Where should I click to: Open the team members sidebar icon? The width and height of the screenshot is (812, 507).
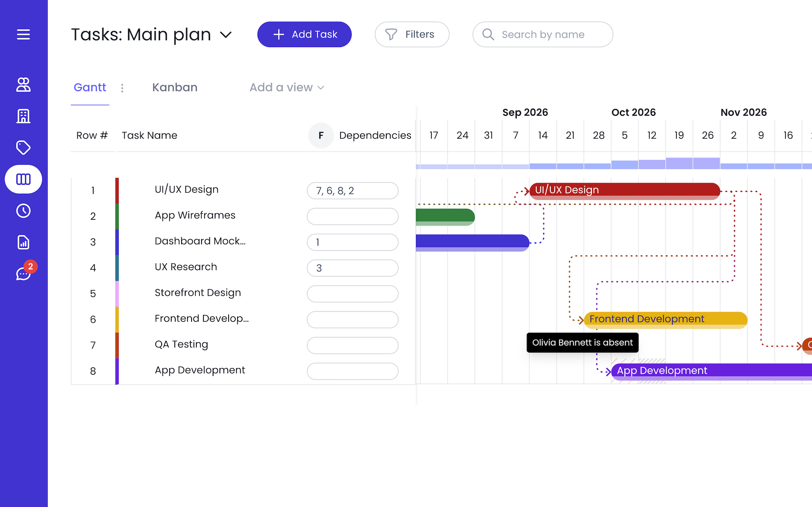[23, 85]
